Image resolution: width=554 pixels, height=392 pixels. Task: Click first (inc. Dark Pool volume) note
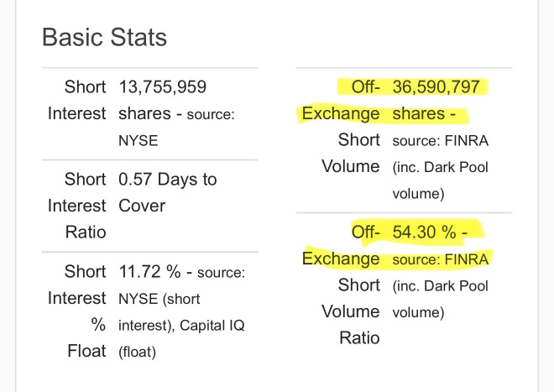point(440,180)
